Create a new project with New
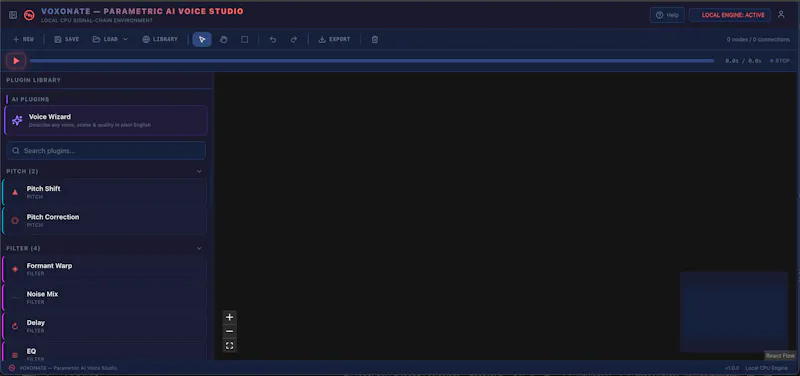800x376 pixels. (x=23, y=39)
